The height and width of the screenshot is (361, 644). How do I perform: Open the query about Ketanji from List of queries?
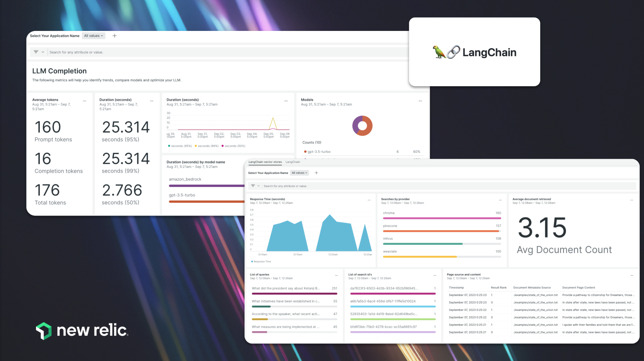[285, 288]
